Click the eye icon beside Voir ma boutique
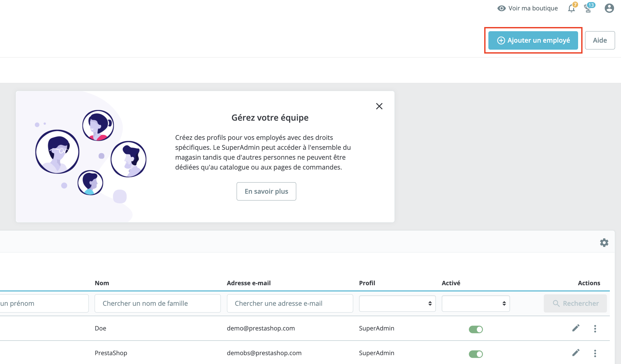The height and width of the screenshot is (364, 621). (501, 8)
